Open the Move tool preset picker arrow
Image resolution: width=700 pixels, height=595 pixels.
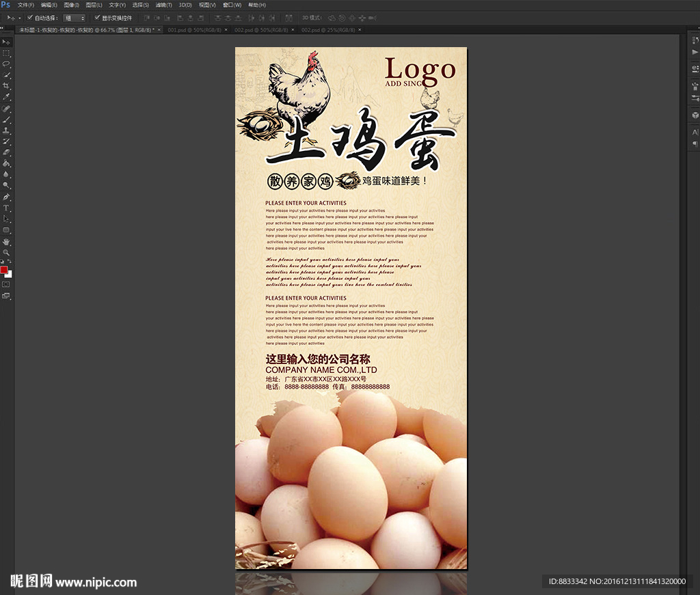click(x=19, y=18)
